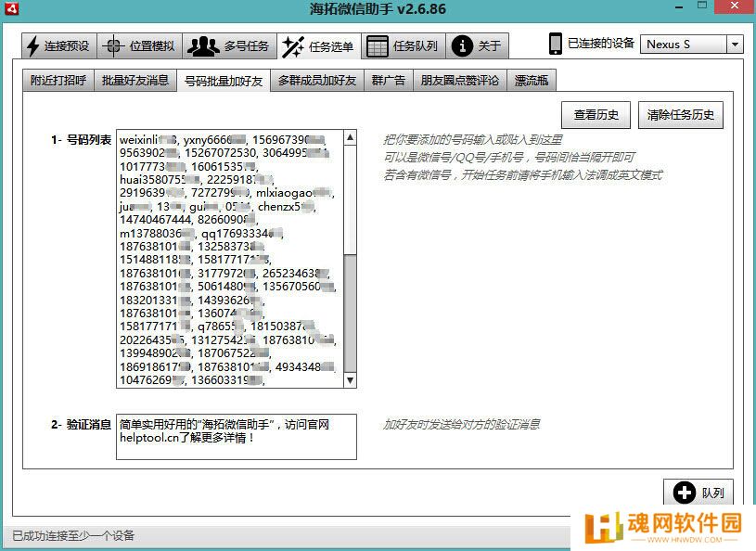
Task: Click inside the 验证消息 text field
Action: coord(237,436)
